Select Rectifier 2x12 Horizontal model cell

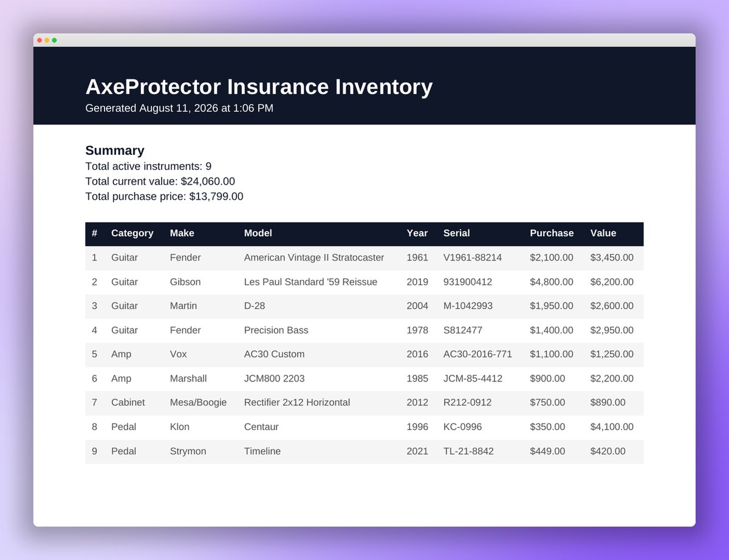(x=297, y=403)
